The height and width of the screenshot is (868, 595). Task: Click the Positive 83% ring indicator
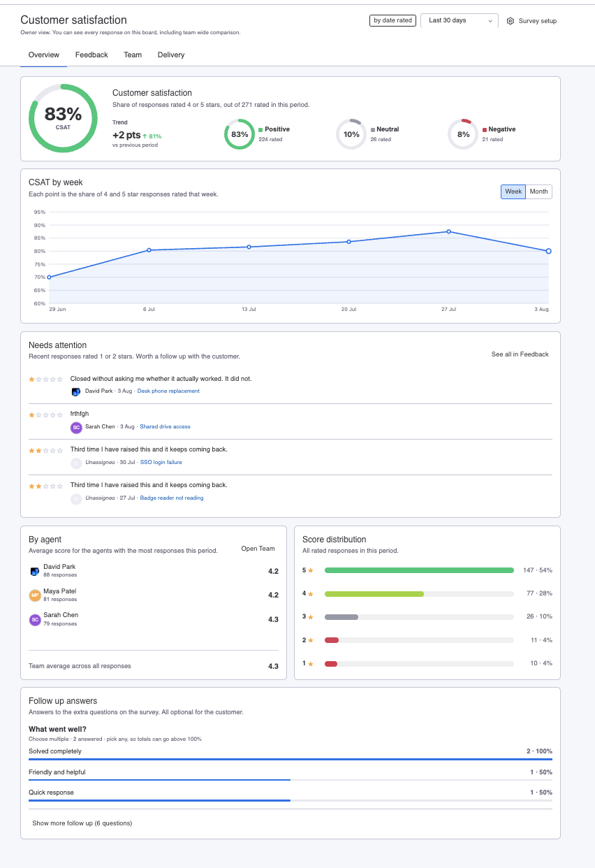pos(240,134)
